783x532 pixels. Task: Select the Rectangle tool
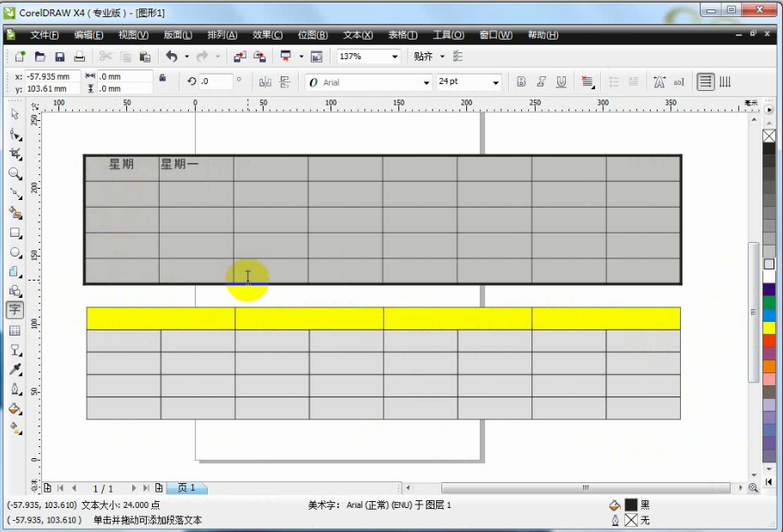point(15,233)
